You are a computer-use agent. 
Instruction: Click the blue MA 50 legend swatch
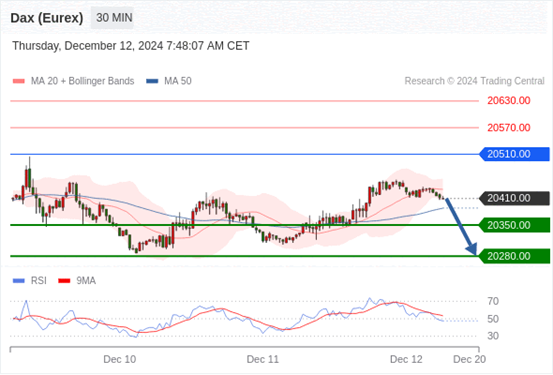click(x=152, y=81)
